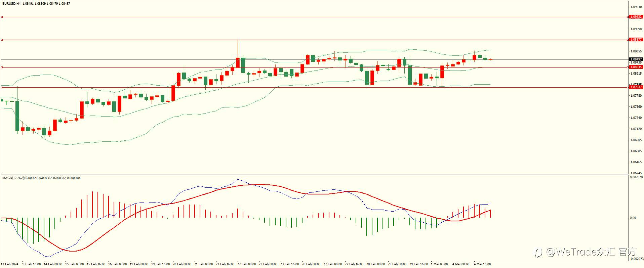Screen dimensions: 644x268
Task: Click the 23 Feb 00:00 time label
Action: [268, 264]
